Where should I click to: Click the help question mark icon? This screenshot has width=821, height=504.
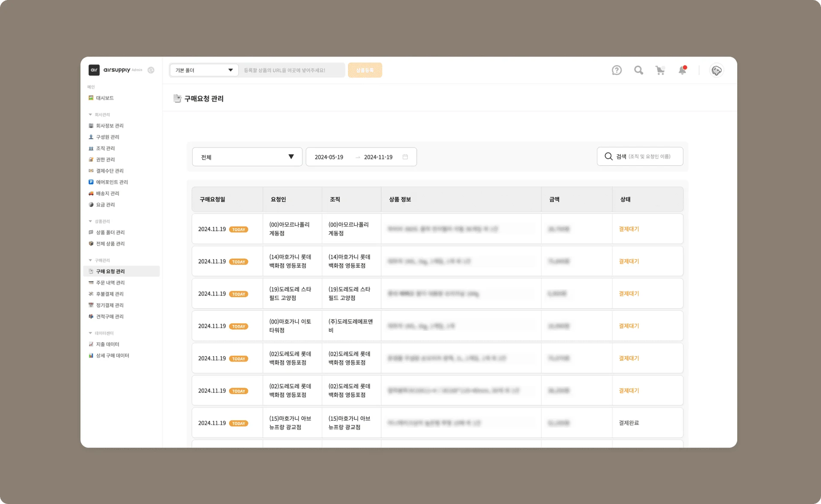617,70
